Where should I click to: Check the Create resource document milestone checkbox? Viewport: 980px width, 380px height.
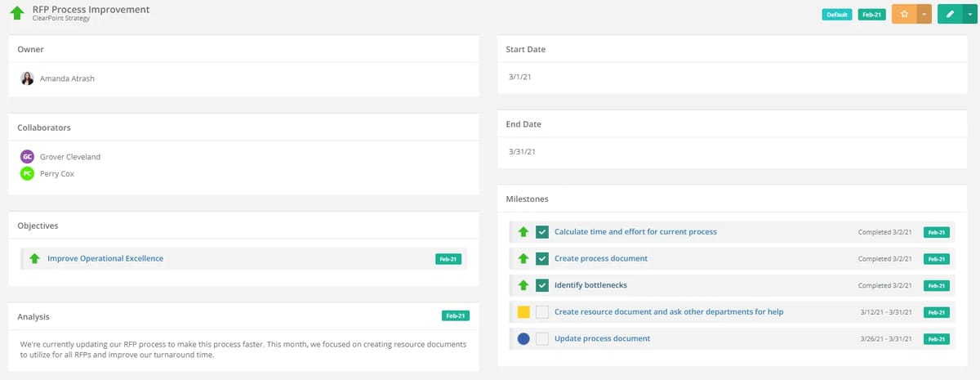(541, 312)
